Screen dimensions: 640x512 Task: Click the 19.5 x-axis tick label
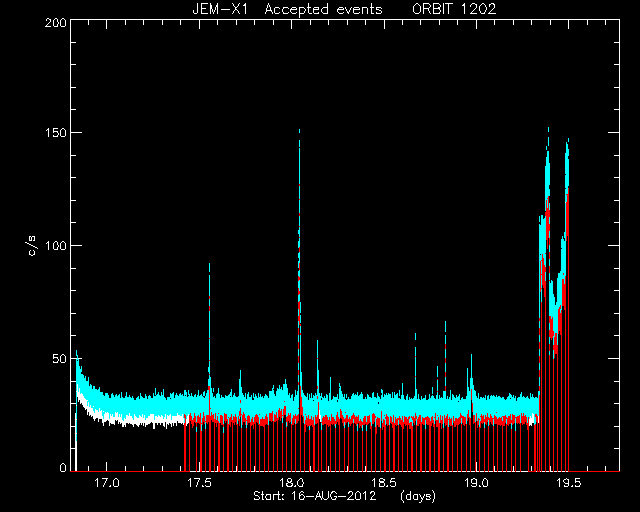(569, 483)
